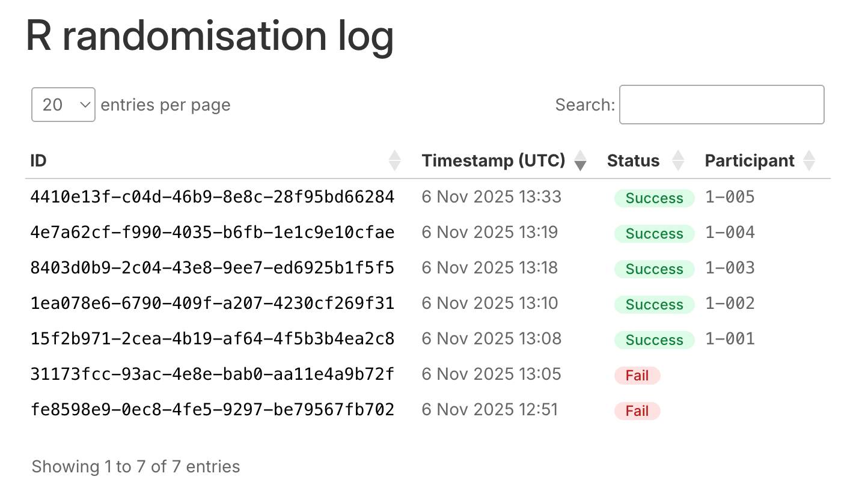The image size is (868, 500).
Task: Click log ID starting with 1ea078e6
Action: coord(212,303)
